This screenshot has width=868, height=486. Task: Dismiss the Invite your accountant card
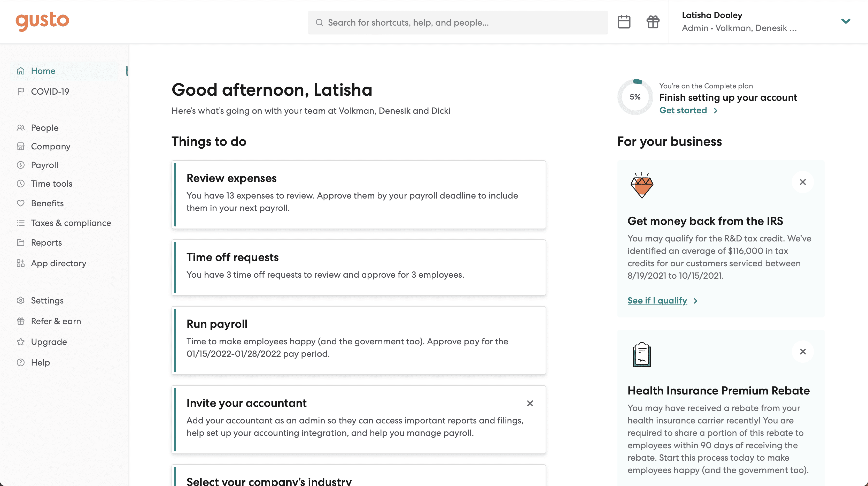529,403
